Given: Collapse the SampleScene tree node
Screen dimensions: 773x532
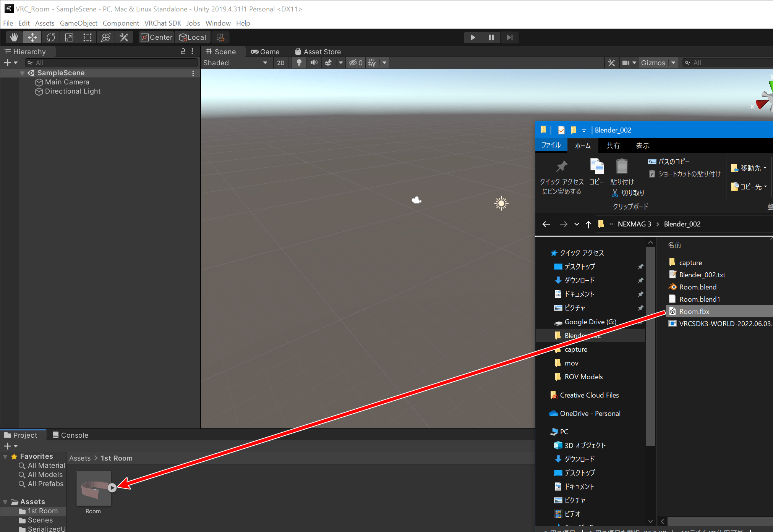Looking at the screenshot, I should [x=22, y=73].
